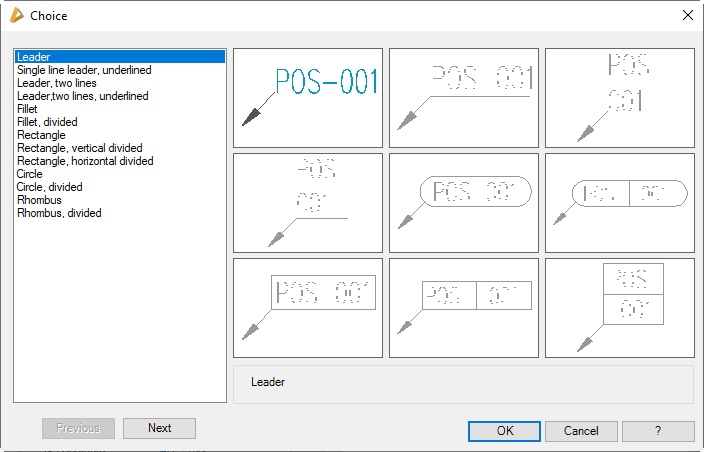Pick 'Rectangle, vertical divided' list item
Image resolution: width=704 pixels, height=452 pixels.
click(80, 148)
